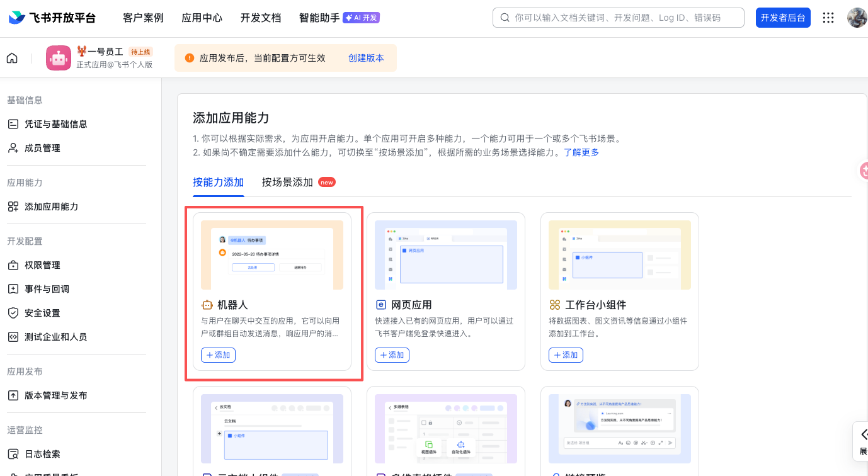
Task: Open the home icon in the sidebar
Action: 11,57
